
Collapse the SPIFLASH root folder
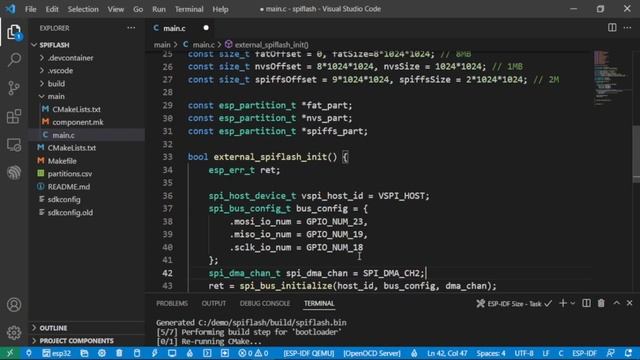tap(87, 45)
